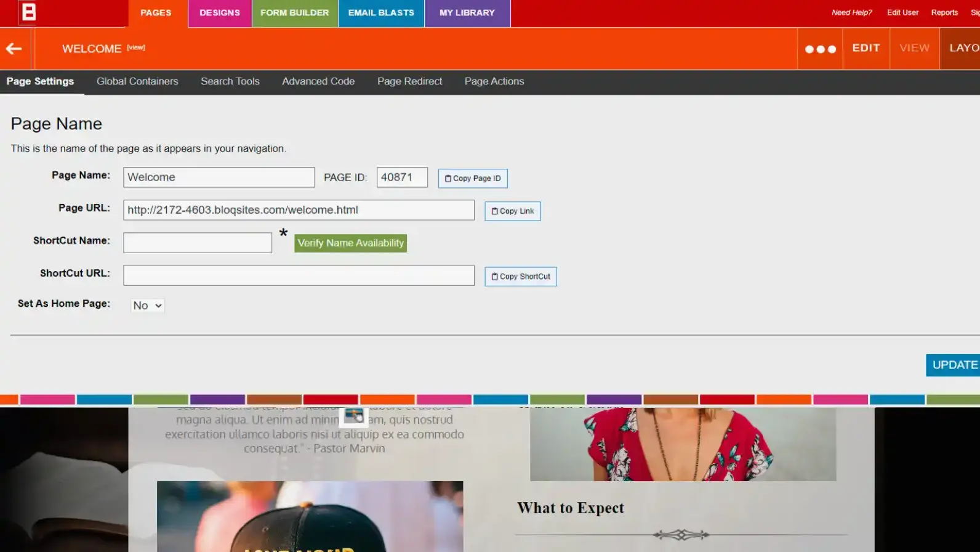Image resolution: width=980 pixels, height=552 pixels.
Task: Open the Set As Home Page dropdown
Action: [148, 306]
